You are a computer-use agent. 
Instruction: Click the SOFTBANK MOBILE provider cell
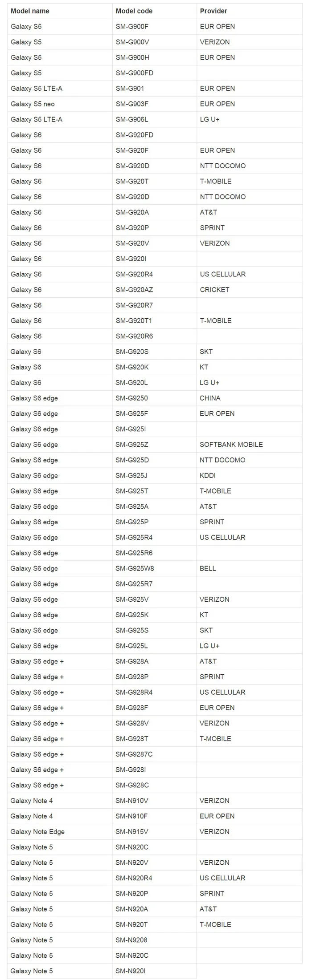click(231, 445)
